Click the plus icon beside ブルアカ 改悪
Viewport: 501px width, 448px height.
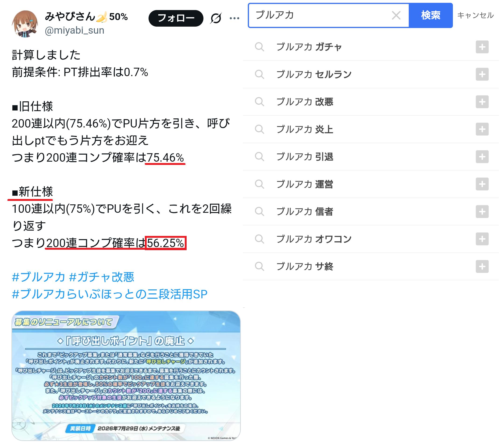pos(482,102)
